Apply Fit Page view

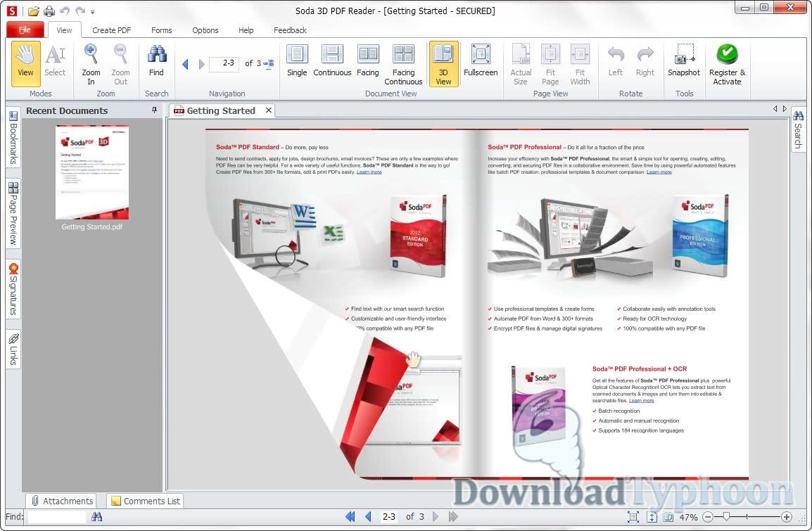[550, 64]
